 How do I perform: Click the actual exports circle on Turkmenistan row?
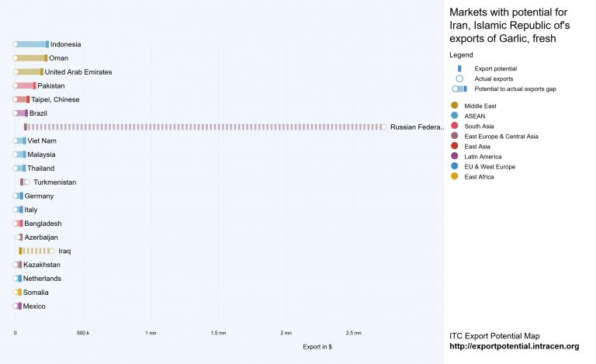(26, 182)
